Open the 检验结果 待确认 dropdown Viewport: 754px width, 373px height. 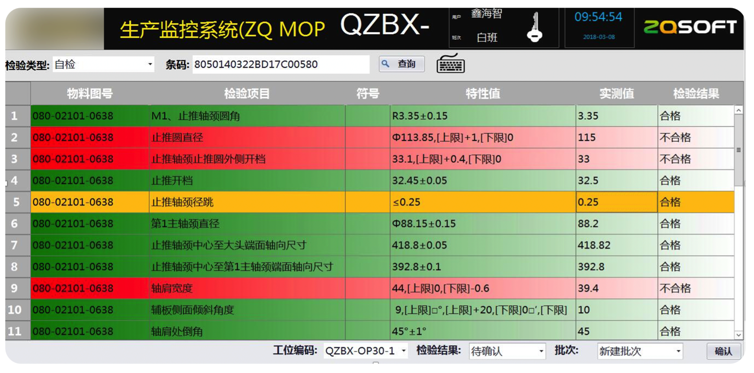click(x=507, y=351)
